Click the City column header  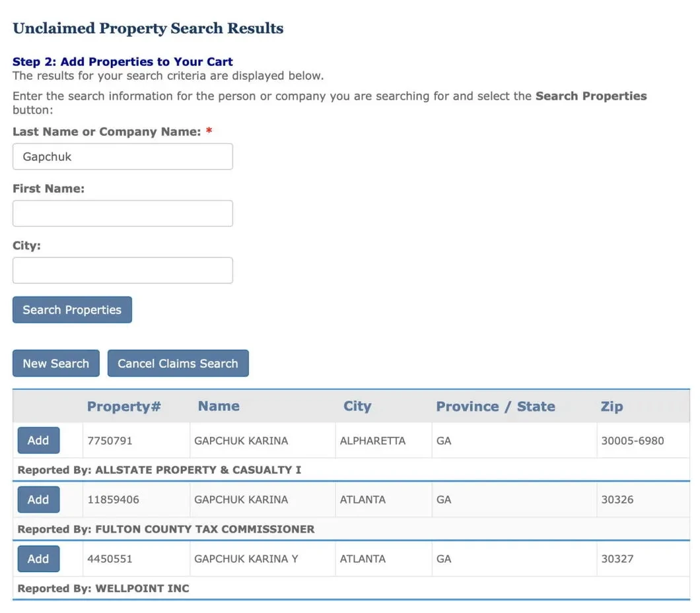tap(357, 406)
